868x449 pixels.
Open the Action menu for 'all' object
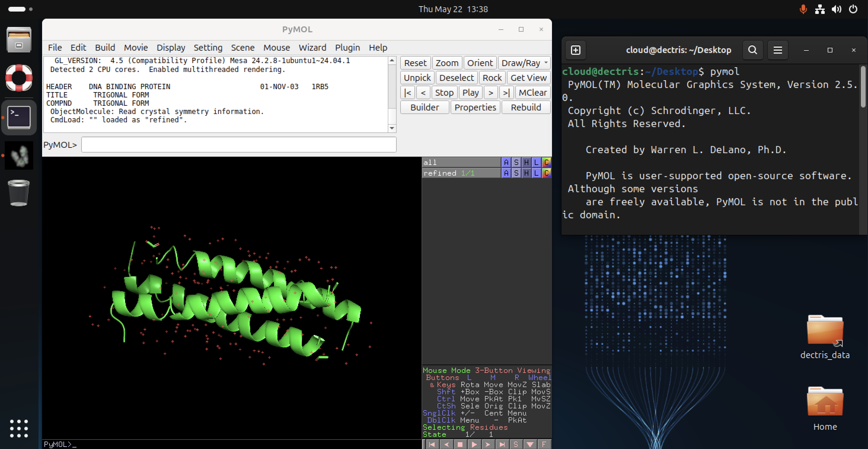point(506,162)
